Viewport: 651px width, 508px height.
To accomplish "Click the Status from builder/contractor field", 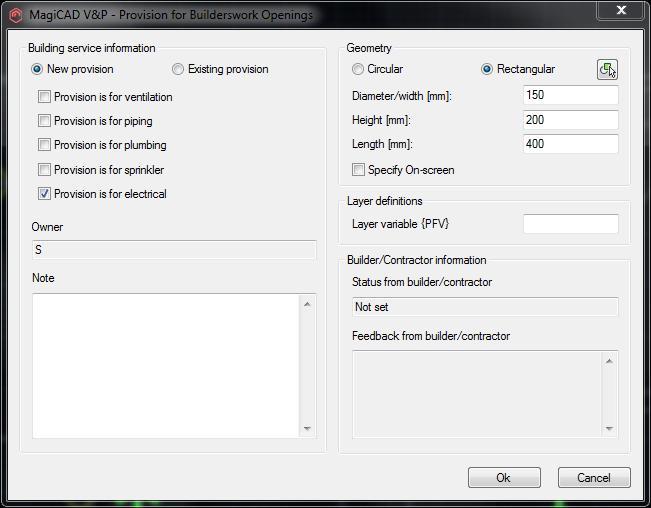I will (485, 307).
